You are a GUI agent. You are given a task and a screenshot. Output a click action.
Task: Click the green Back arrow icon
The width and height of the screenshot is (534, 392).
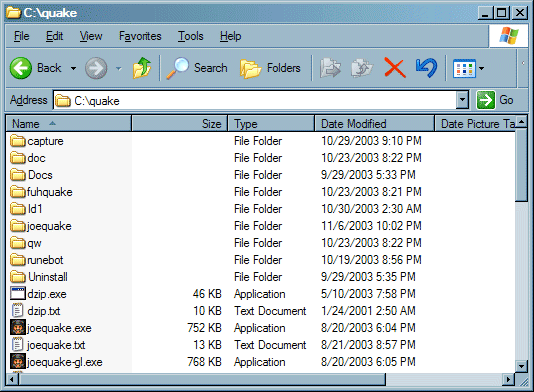[21, 68]
